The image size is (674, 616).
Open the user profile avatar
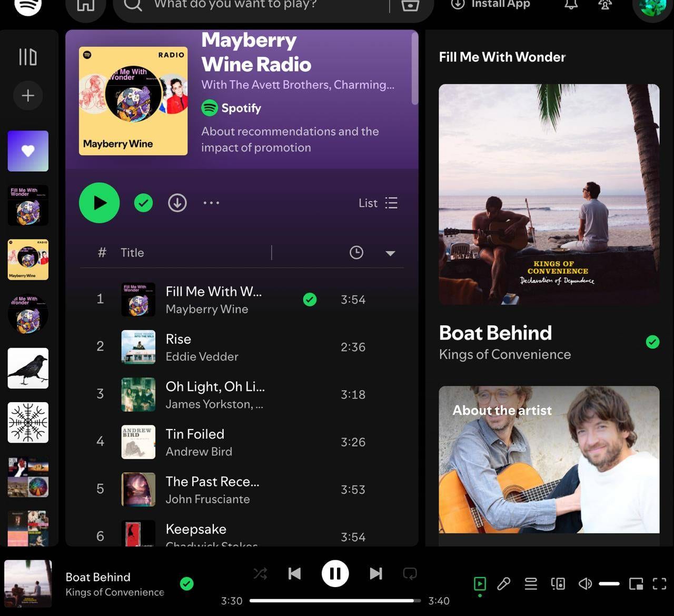click(x=653, y=6)
